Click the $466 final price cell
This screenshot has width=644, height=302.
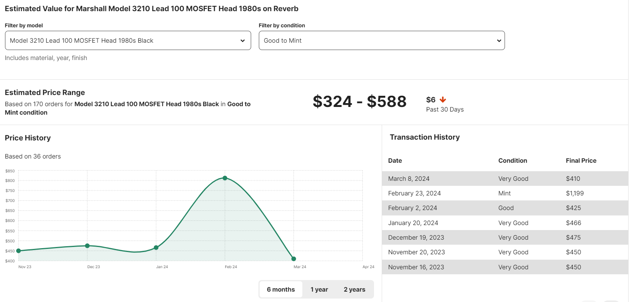coord(574,223)
